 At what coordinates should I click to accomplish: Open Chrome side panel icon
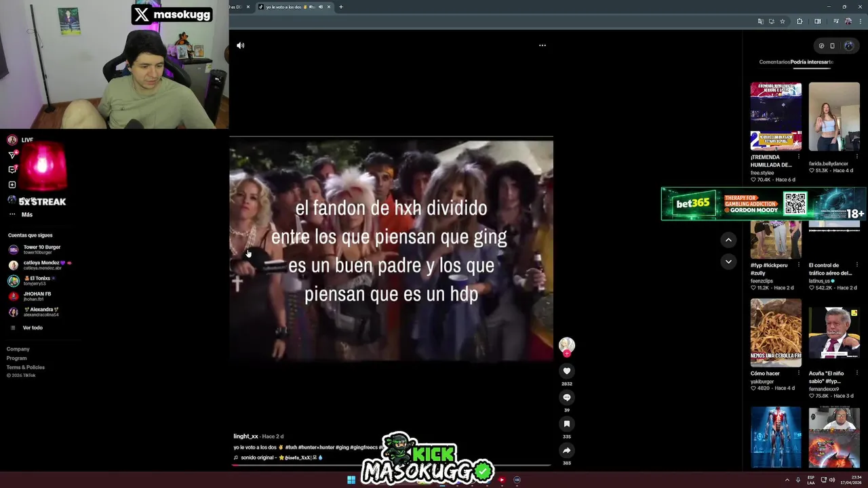[x=817, y=21]
